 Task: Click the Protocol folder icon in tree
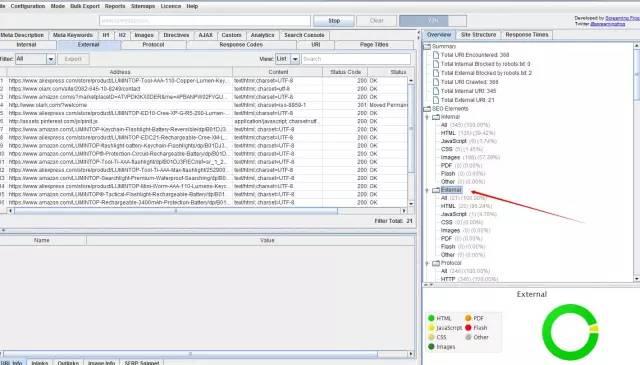(x=436, y=263)
